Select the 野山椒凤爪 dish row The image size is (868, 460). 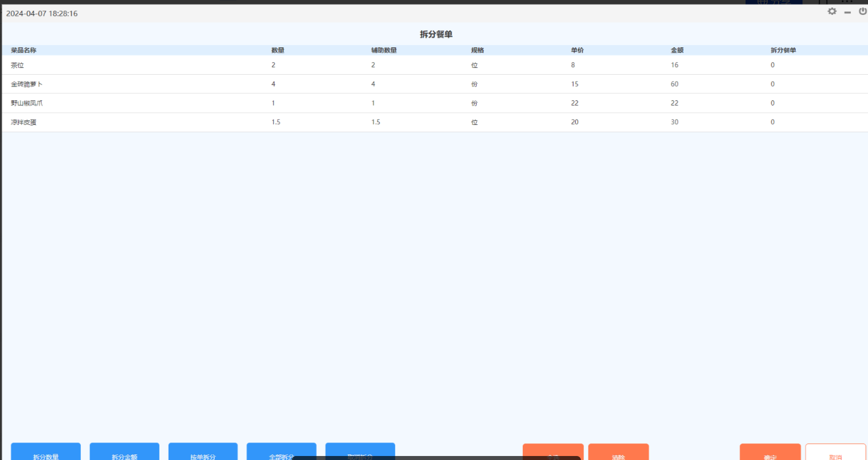[x=27, y=103]
